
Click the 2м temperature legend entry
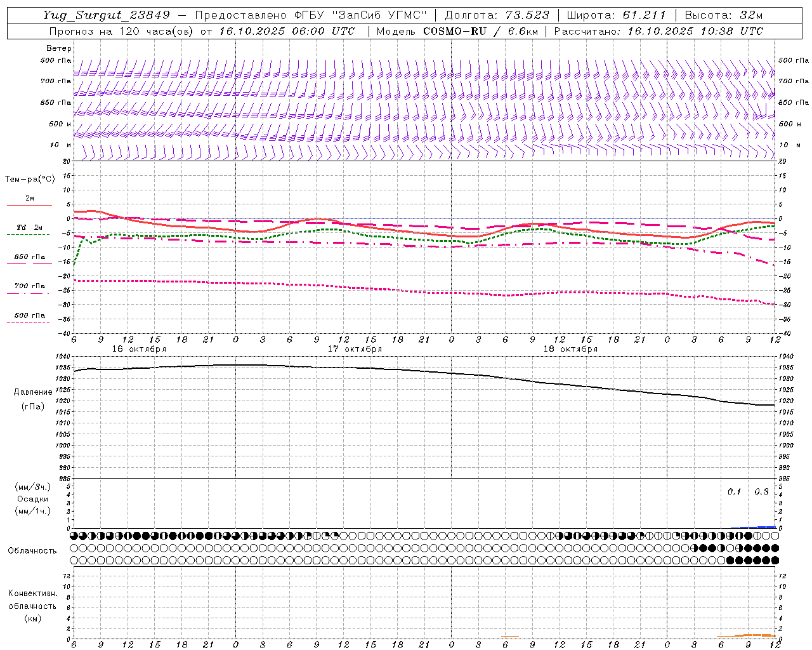click(29, 198)
